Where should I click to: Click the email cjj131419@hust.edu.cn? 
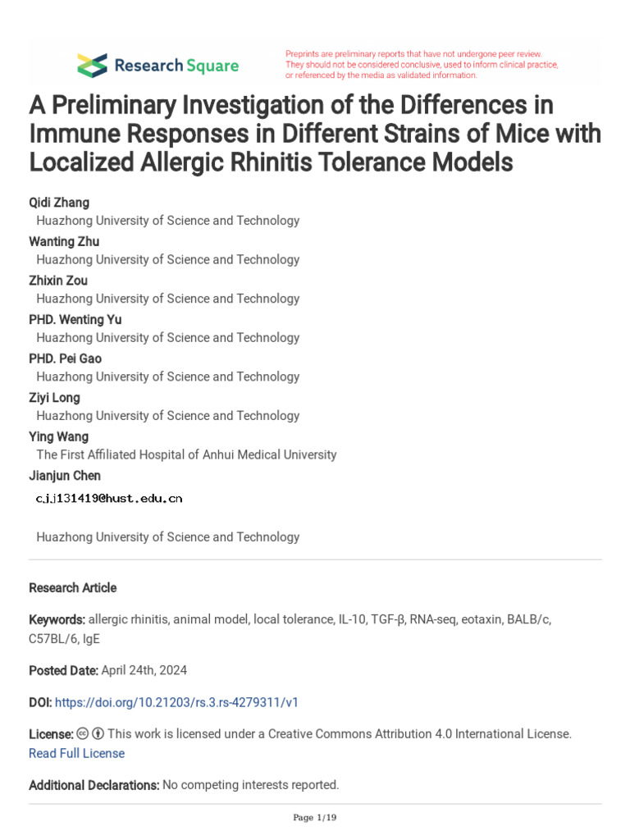(109, 499)
